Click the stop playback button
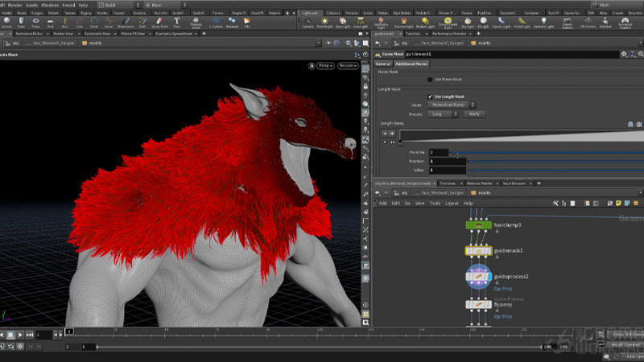 tap(10, 335)
